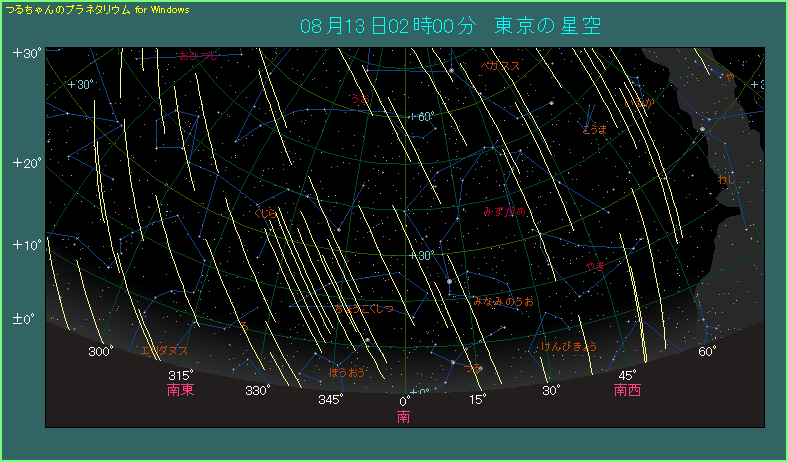Select the ほうおう constellation label
The width and height of the screenshot is (788, 462).
pyautogui.click(x=347, y=372)
